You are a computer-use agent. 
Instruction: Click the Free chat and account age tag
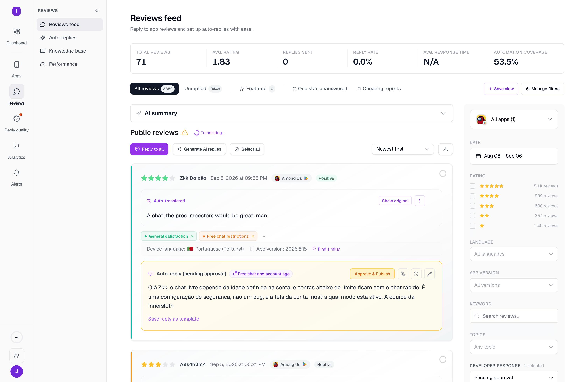coord(261,274)
